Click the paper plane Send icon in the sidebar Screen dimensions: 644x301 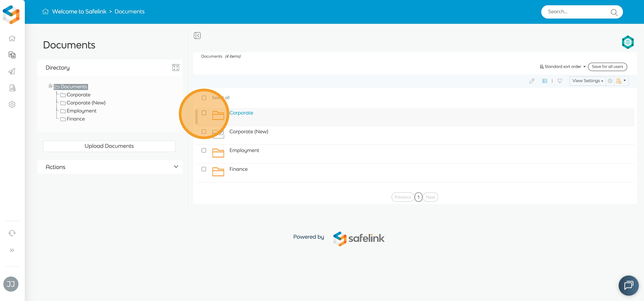coord(12,71)
